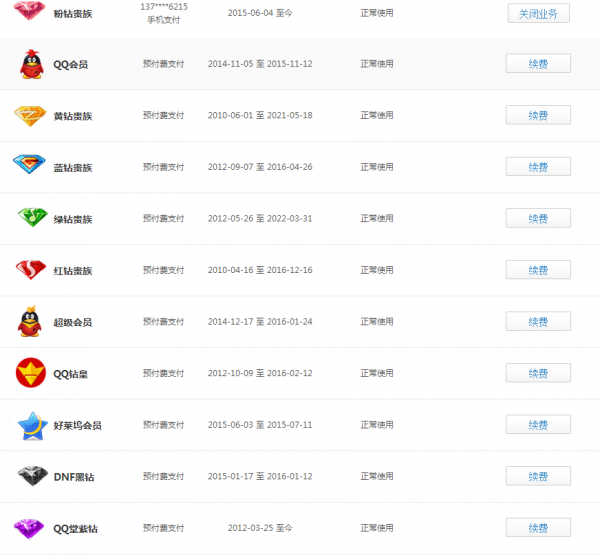Select the 蓝钻贵族 service name

pos(73,168)
